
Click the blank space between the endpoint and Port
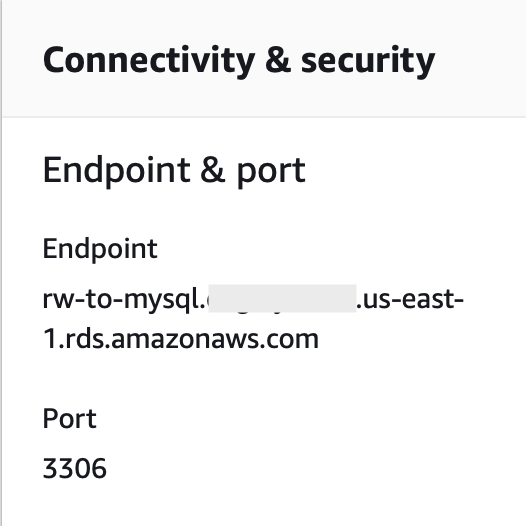(264, 379)
